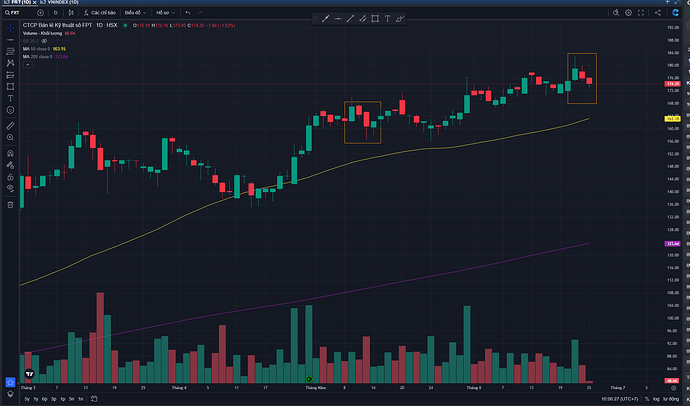Add a new chart tab
Image resolution: width=690 pixels, height=406 pixels.
point(668,2)
